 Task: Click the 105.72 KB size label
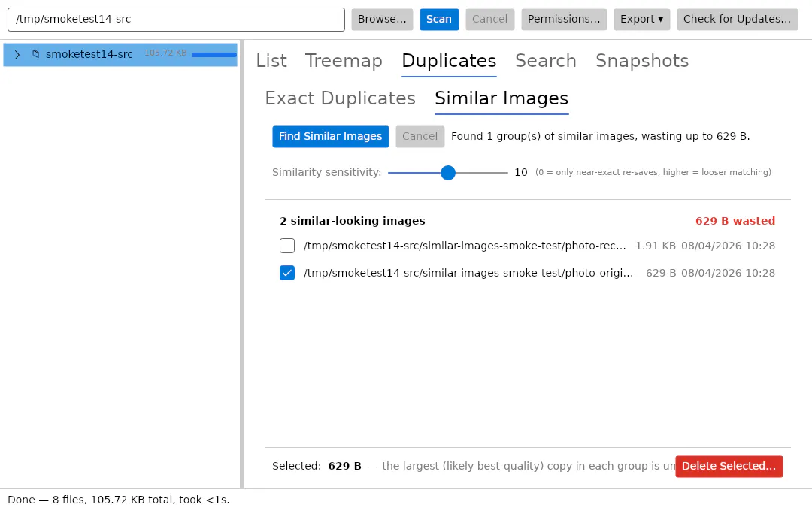click(165, 53)
